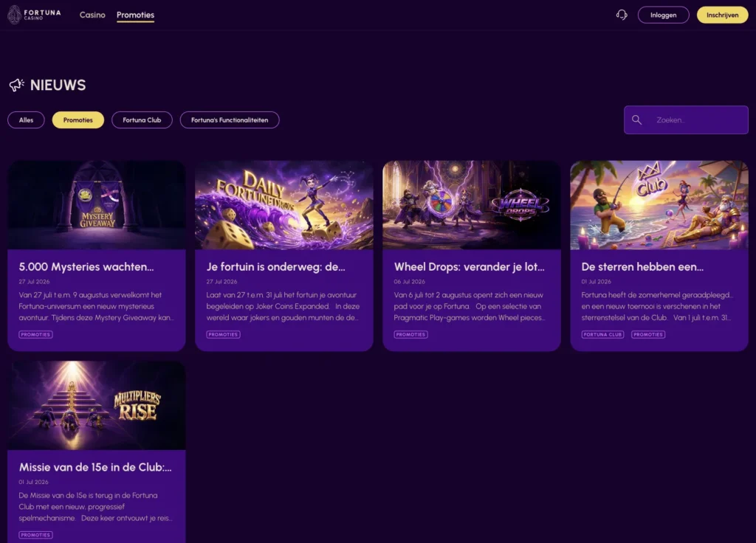Open the Wheel Drops banner image
The height and width of the screenshot is (543, 756).
tap(472, 205)
